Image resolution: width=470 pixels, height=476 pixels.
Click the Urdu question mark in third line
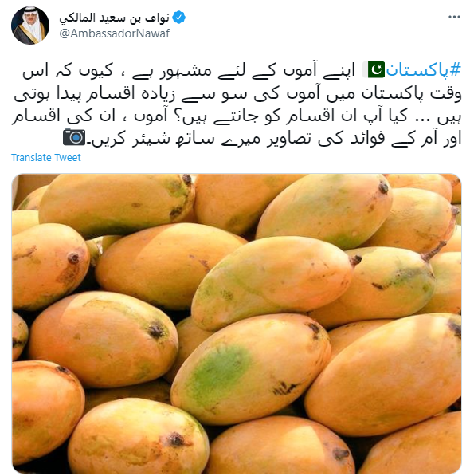point(178,116)
